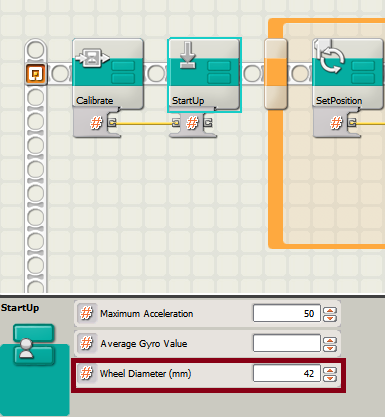Viewport: 385px width, 417px height.
Task: Click the Calibrate block output data plug
Action: coord(112,123)
